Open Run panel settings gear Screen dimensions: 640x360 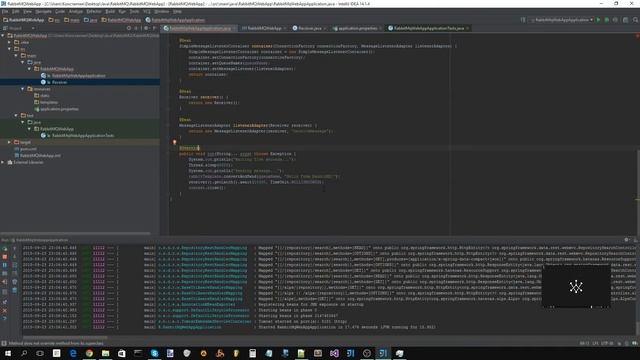coord(627,240)
